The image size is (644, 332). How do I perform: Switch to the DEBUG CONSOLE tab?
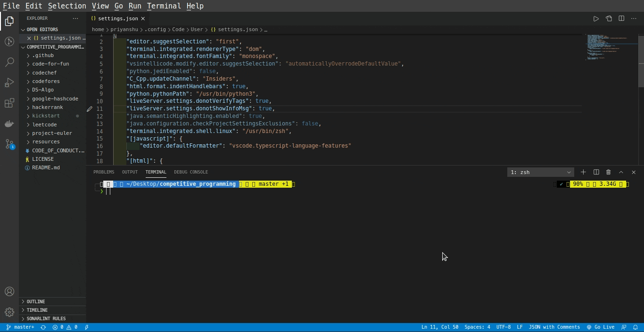(191, 172)
